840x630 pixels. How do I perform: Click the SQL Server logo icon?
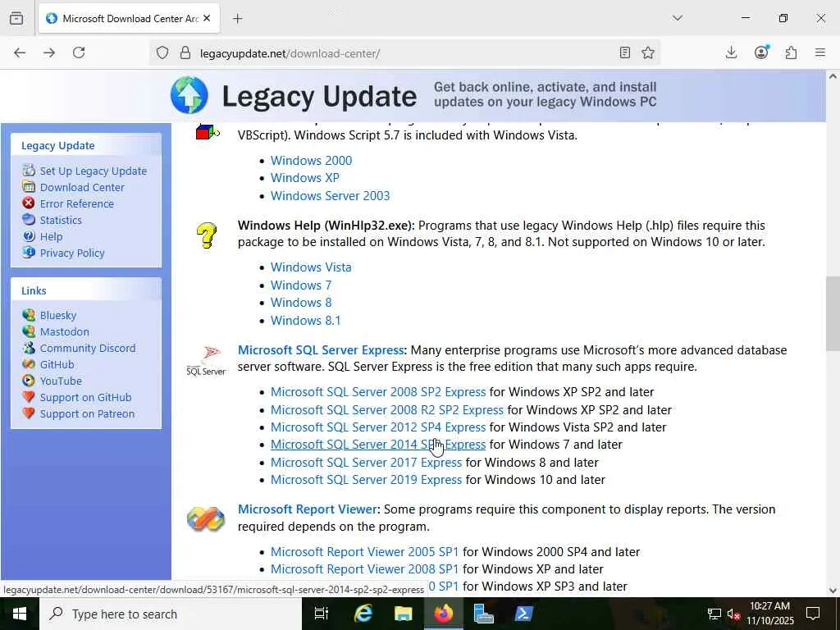206,361
